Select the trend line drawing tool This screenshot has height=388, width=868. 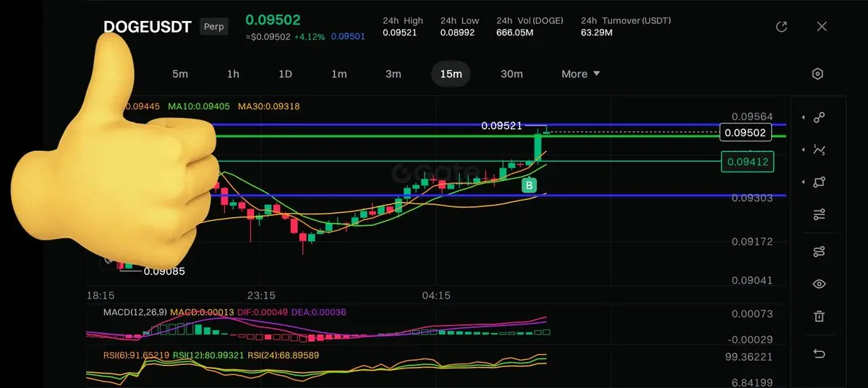coord(819,117)
